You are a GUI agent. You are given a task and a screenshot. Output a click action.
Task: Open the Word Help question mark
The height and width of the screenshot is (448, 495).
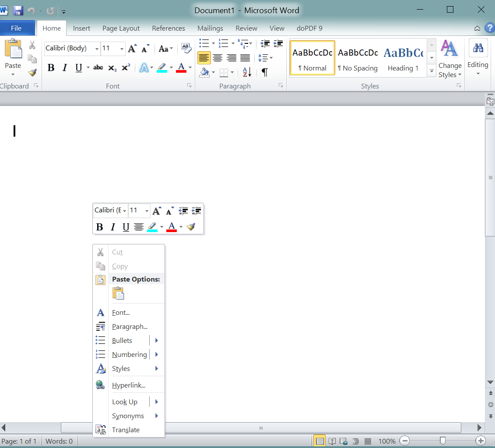[x=490, y=28]
